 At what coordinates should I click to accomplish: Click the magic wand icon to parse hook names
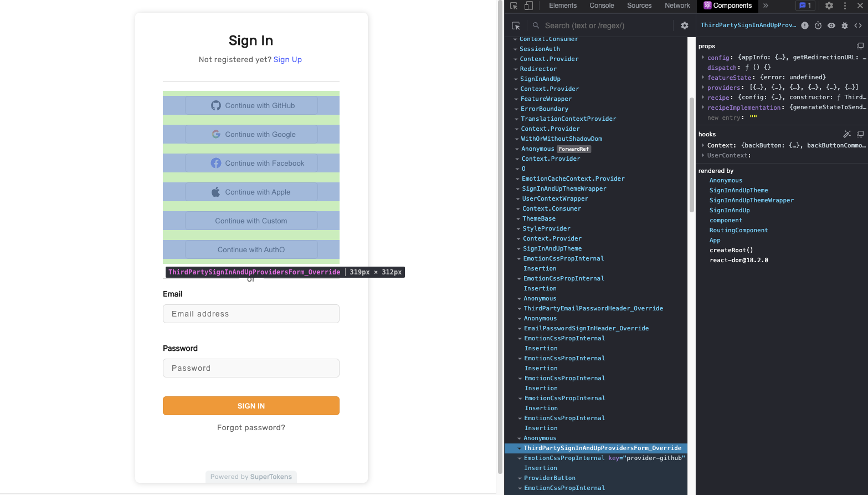(x=847, y=134)
